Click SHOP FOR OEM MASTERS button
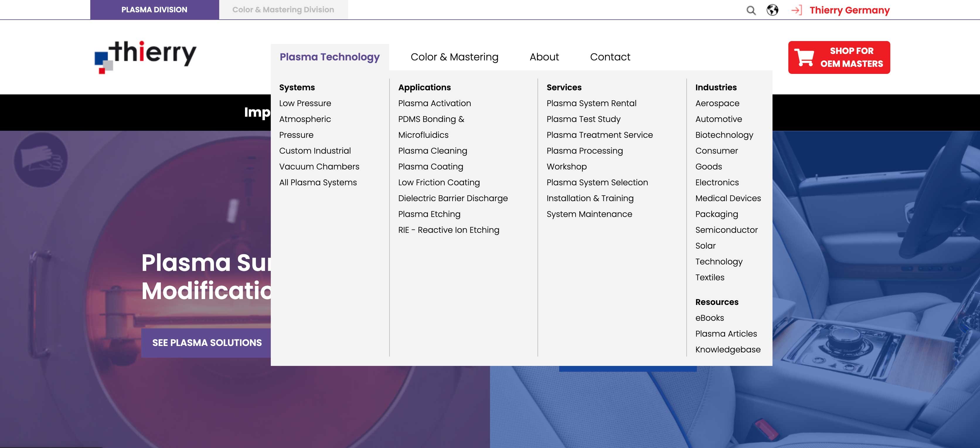Viewport: 980px width, 448px height. pos(839,57)
